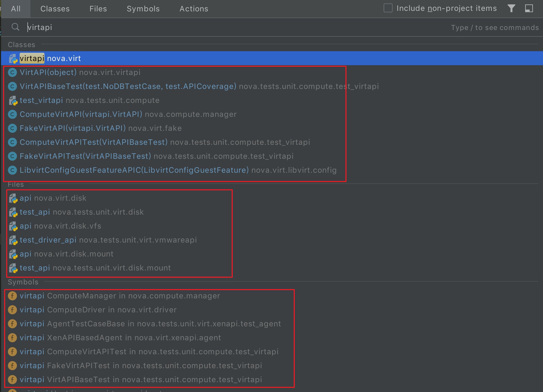Click the open in tool window icon
543x392 pixels.
529,8
